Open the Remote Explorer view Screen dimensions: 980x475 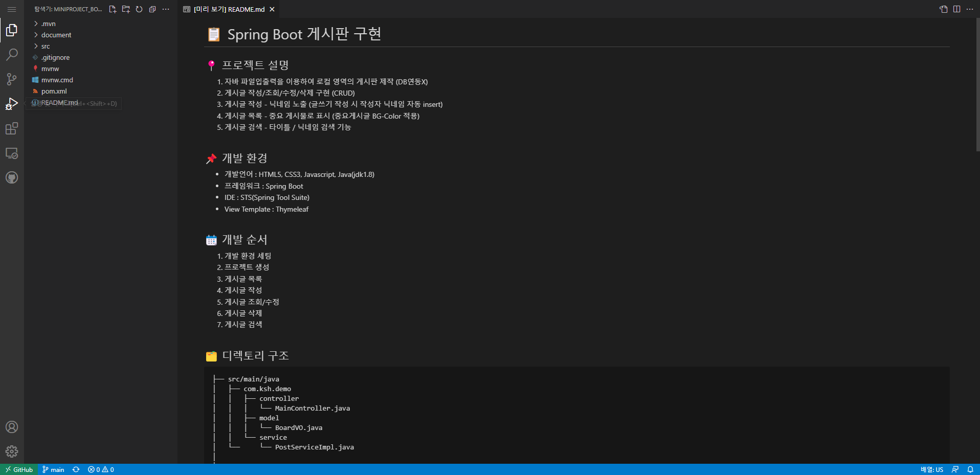[x=12, y=153]
